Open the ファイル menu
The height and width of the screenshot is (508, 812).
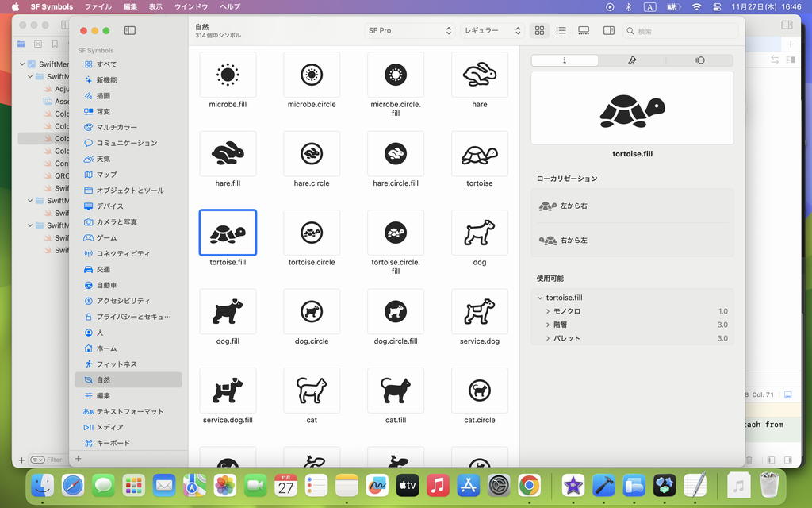click(98, 6)
